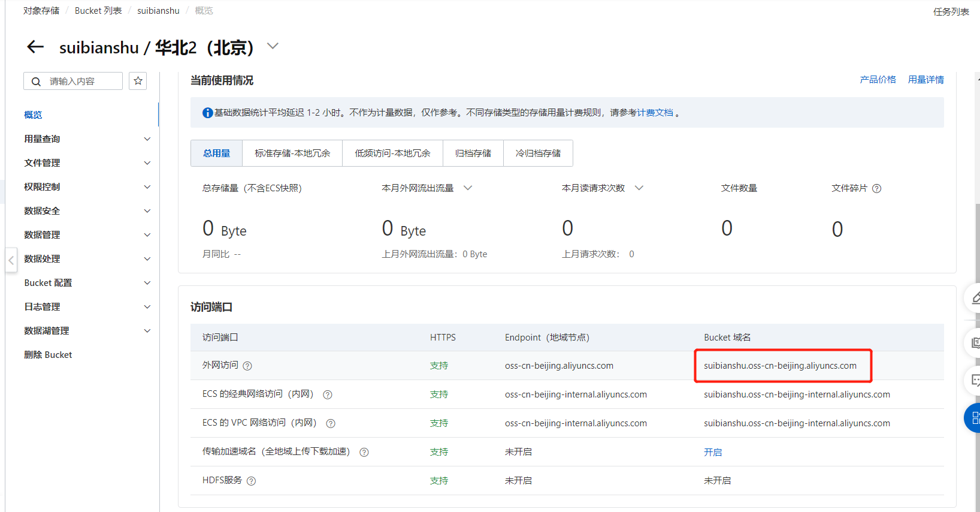Focus the 请输入内容 search field
Viewport: 980px width, 512px height.
(73, 81)
